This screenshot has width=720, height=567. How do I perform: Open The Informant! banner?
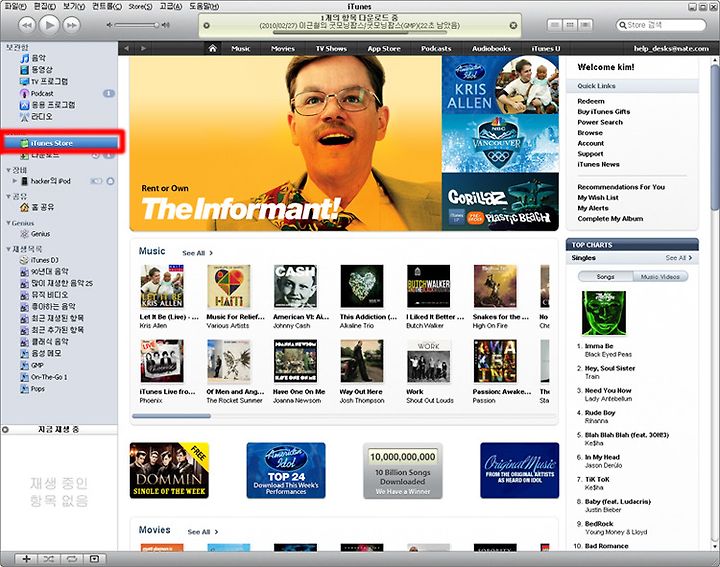[286, 143]
